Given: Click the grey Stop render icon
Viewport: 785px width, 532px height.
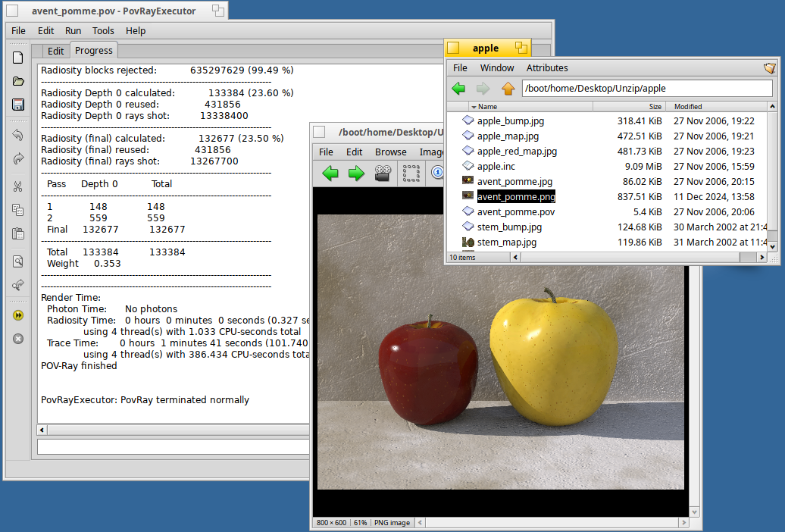Looking at the screenshot, I should 18,339.
